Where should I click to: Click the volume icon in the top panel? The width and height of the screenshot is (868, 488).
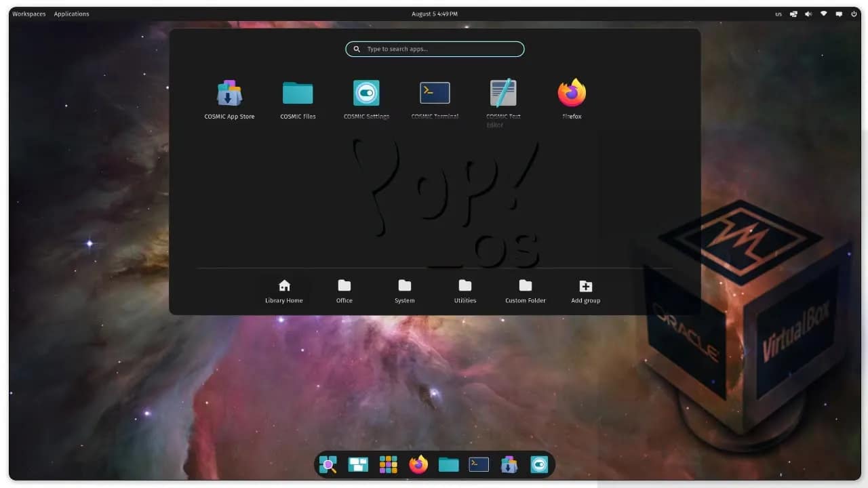tap(808, 14)
